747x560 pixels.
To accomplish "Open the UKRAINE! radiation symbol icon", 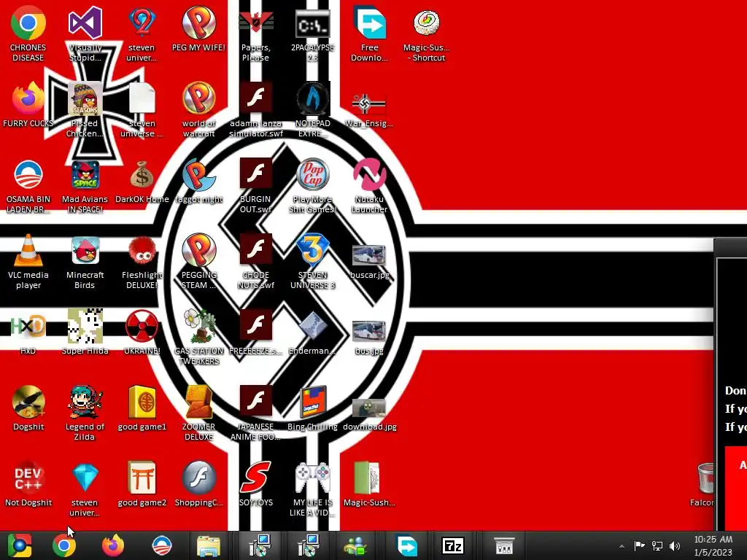I will [142, 332].
